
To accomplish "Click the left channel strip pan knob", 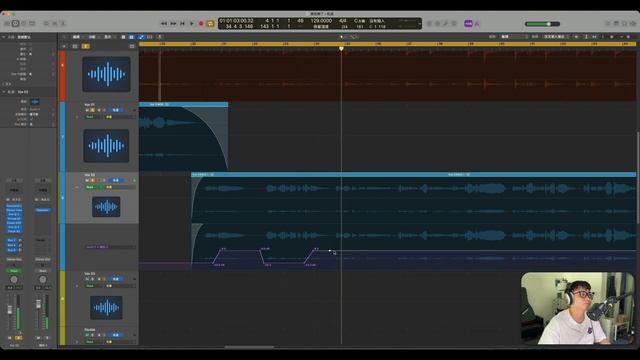I will (14, 280).
